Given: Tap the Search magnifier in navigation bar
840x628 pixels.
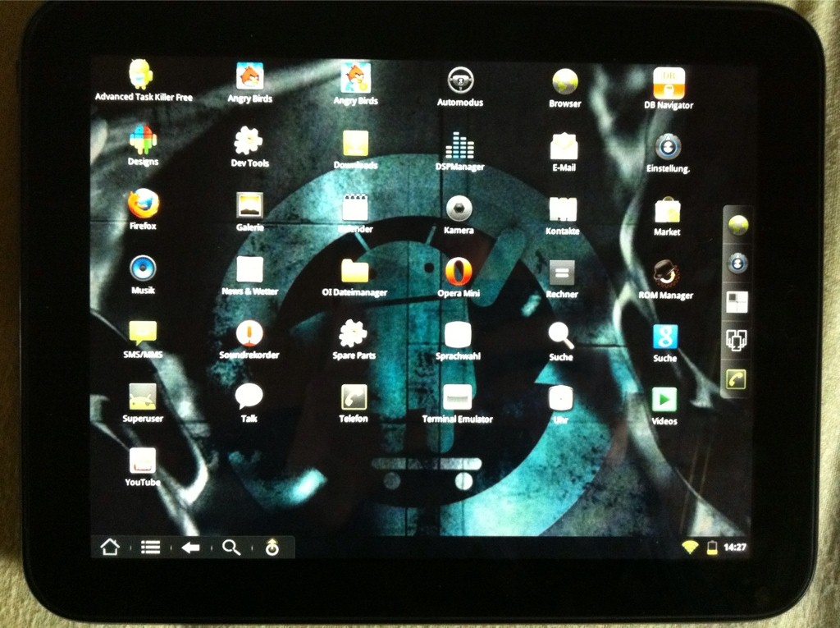Looking at the screenshot, I should (x=231, y=548).
